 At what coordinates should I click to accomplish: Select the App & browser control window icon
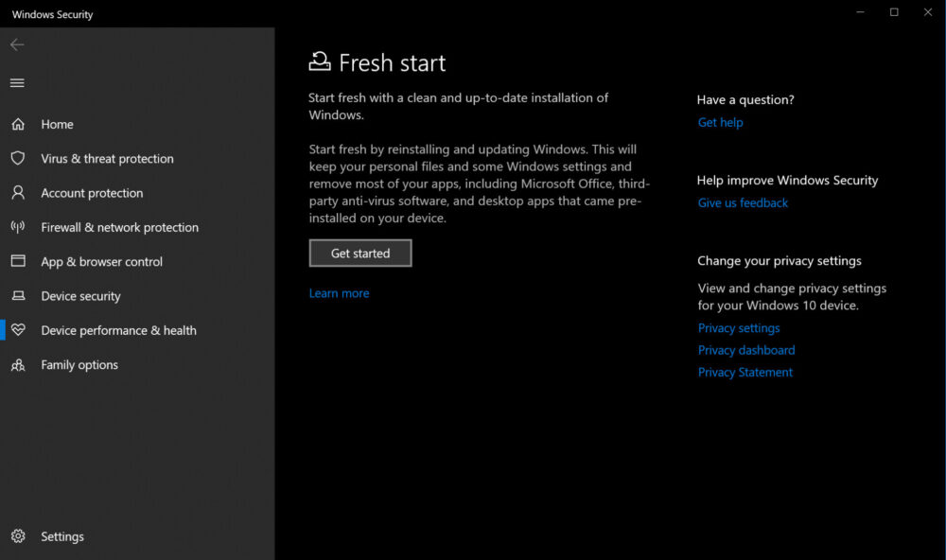(x=20, y=261)
